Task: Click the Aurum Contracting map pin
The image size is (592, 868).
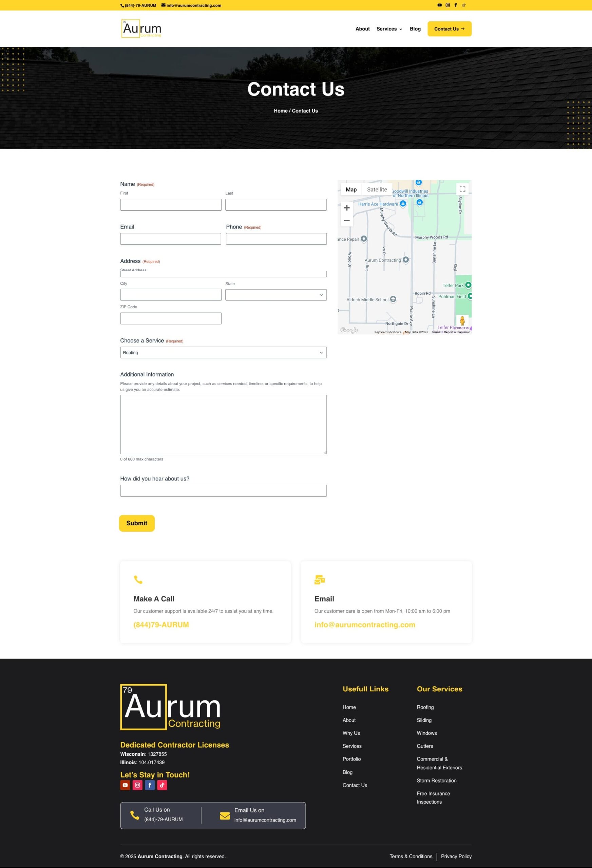Action: click(x=405, y=260)
